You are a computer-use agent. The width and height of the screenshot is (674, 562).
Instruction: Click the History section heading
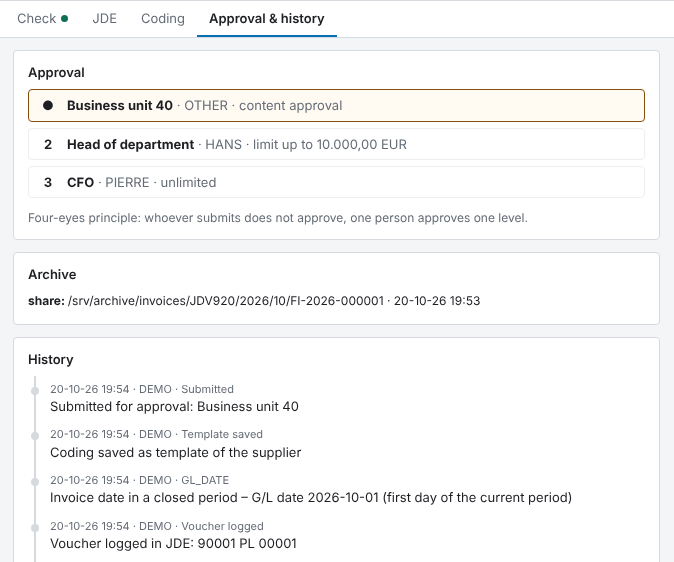[x=51, y=359]
